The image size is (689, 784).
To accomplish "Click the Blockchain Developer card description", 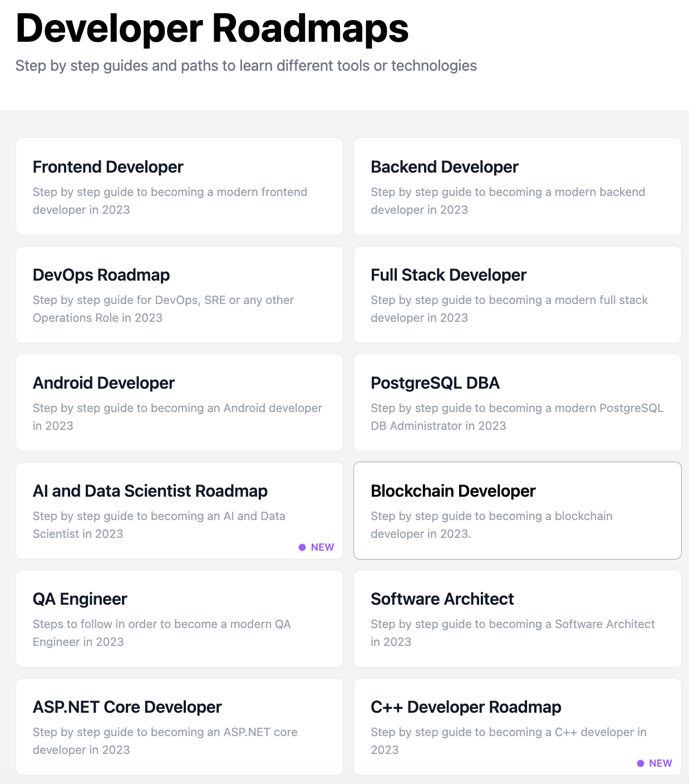I will pos(491,525).
